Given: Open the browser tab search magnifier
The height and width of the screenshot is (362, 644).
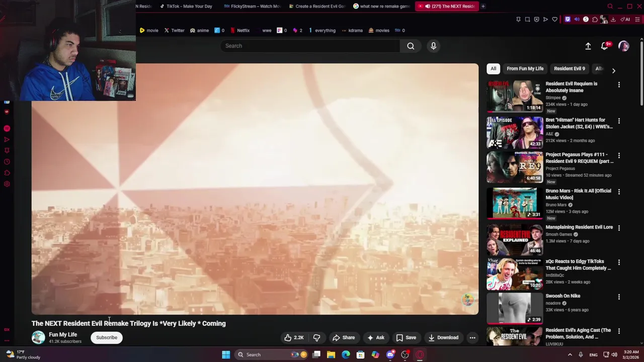Looking at the screenshot, I should click(x=610, y=7).
